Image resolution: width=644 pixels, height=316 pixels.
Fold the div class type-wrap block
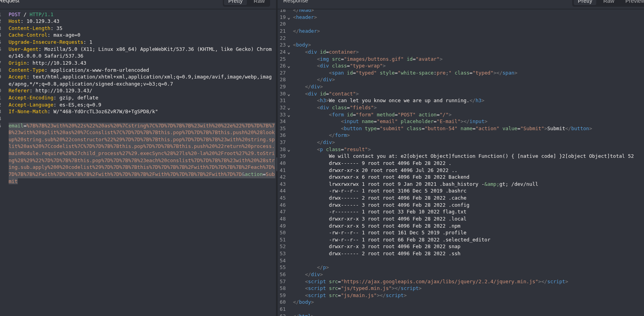coord(289,67)
